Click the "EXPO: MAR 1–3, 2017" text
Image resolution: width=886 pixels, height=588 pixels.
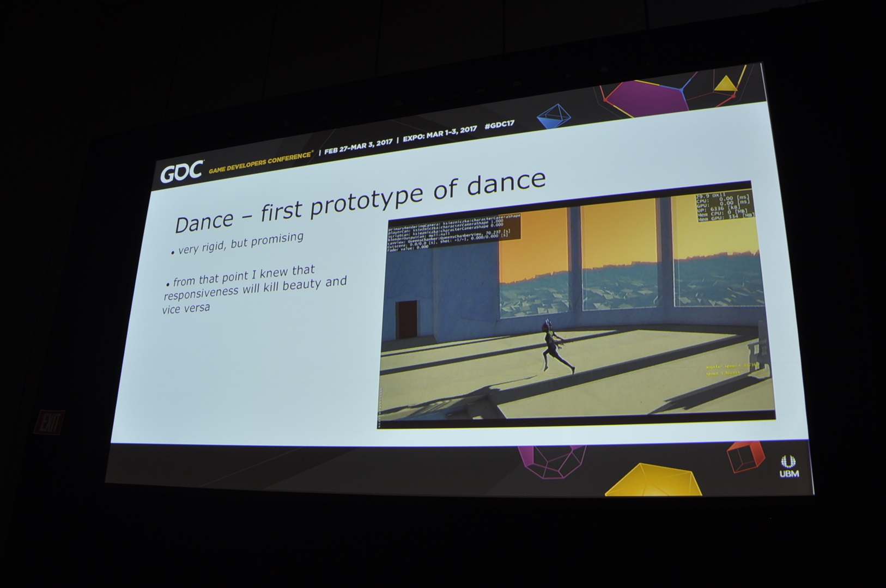(440, 134)
